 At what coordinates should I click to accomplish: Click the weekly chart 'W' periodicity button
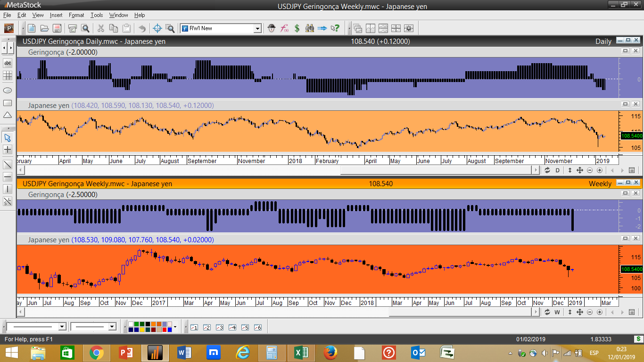point(557,312)
